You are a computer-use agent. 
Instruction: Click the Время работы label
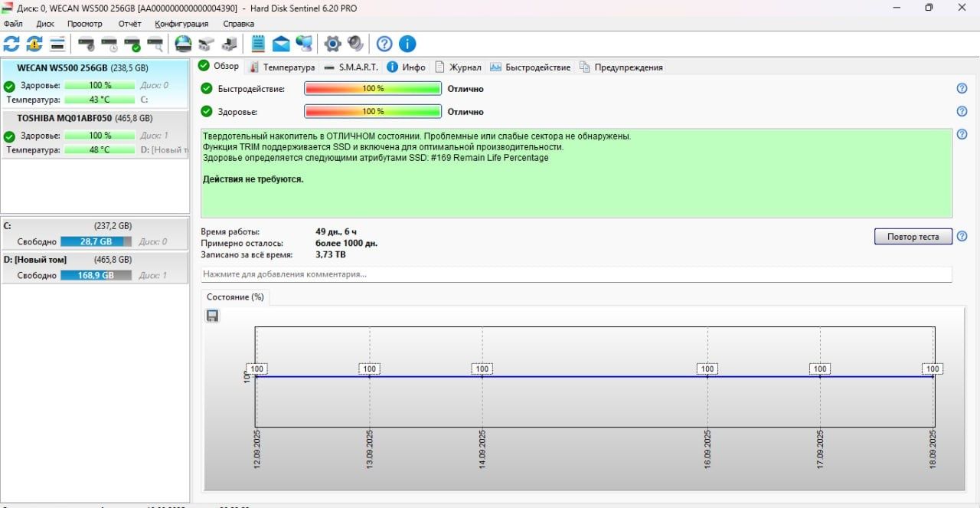[230, 231]
